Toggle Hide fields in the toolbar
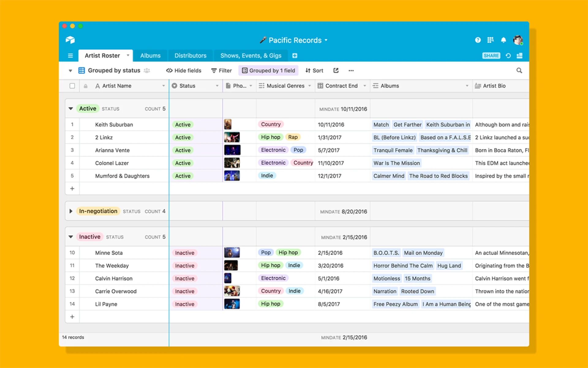This screenshot has width=588, height=368. [183, 70]
